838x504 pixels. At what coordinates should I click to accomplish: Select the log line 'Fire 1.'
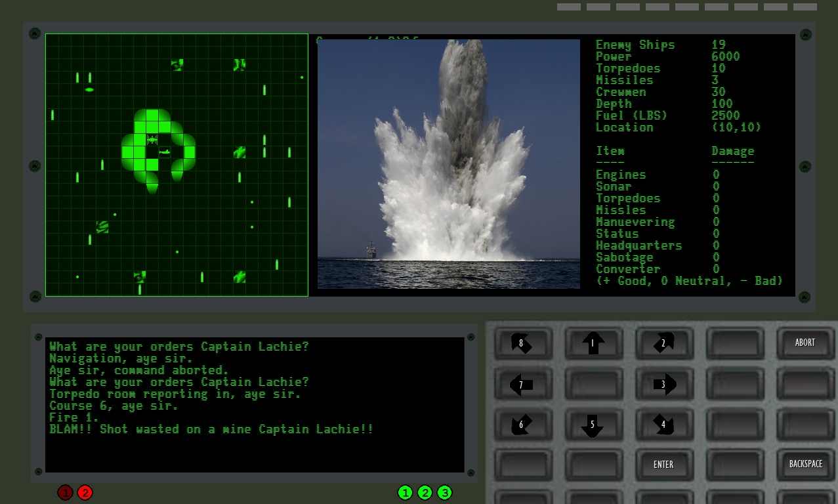coord(74,417)
